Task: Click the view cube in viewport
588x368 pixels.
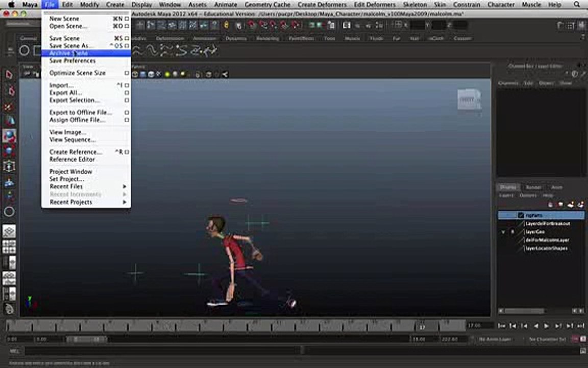Action: [x=469, y=100]
